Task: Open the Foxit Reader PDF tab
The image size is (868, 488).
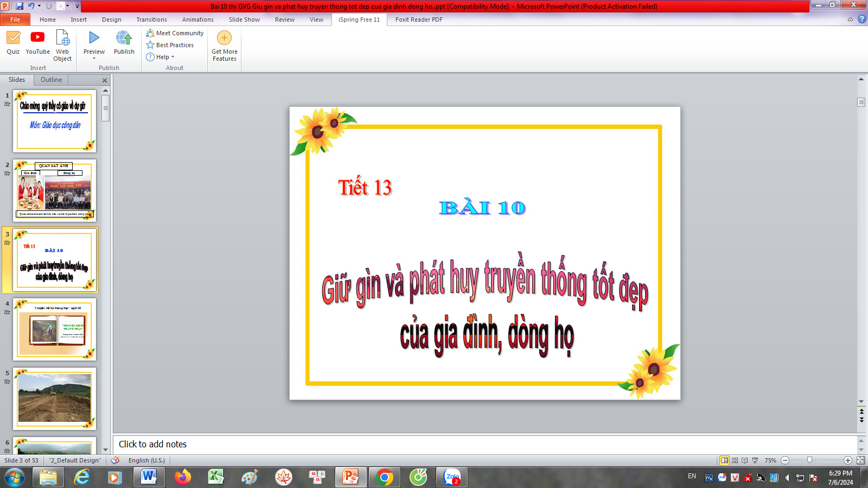Action: 419,20
